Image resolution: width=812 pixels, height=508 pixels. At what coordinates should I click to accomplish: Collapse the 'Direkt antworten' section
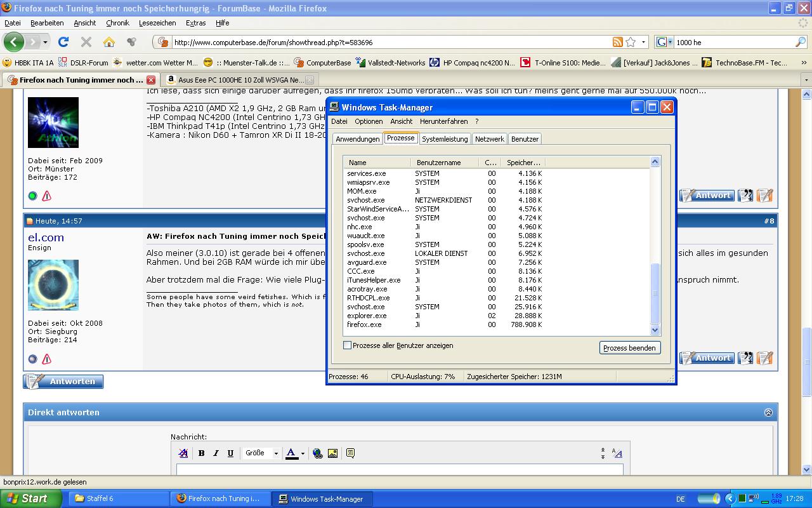[768, 412]
